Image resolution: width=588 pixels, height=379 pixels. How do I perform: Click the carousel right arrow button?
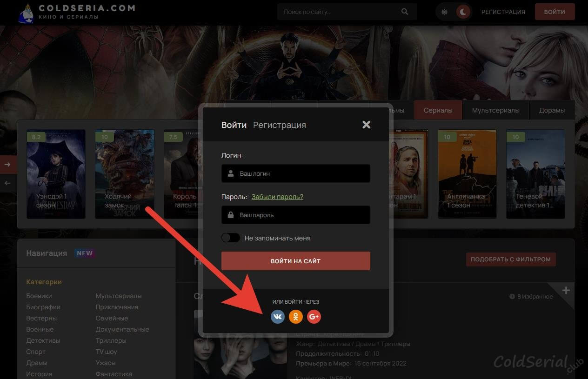pyautogui.click(x=8, y=164)
